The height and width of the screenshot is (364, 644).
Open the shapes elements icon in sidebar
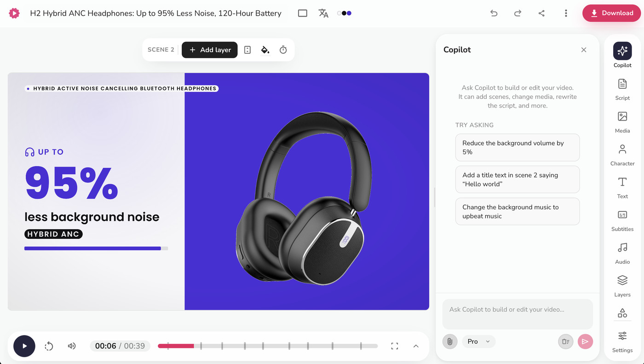622,313
